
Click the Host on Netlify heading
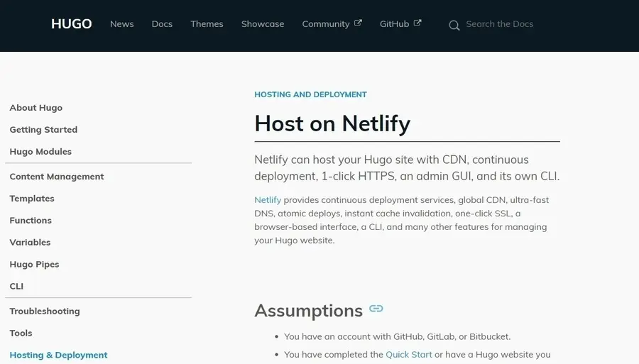point(332,123)
